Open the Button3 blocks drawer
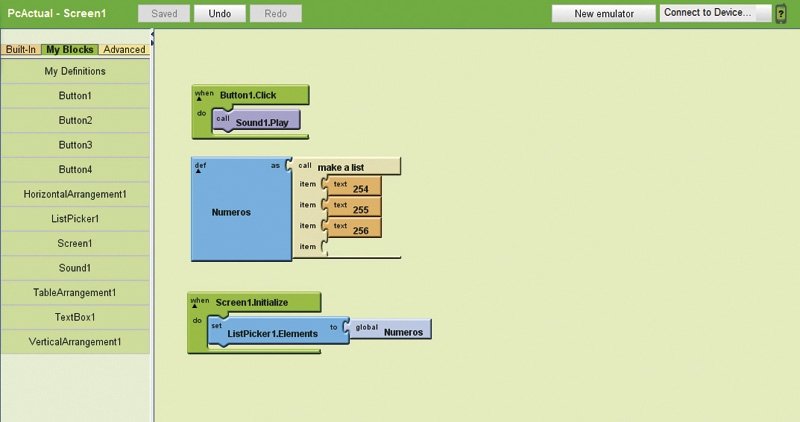This screenshot has width=800, height=422. click(x=75, y=145)
